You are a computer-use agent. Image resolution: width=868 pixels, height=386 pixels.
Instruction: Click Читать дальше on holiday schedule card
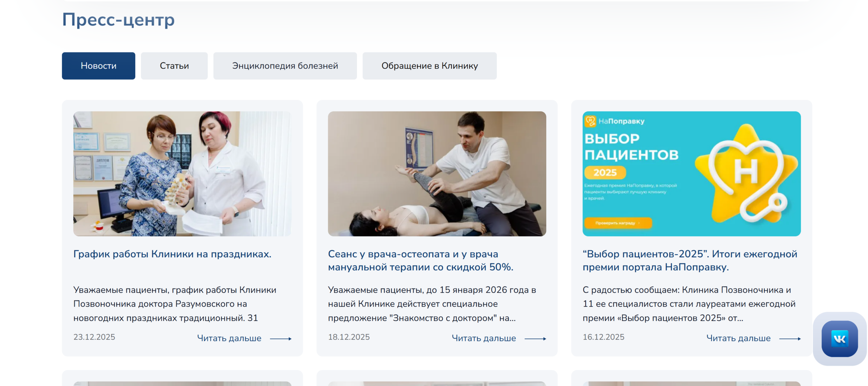[229, 338]
